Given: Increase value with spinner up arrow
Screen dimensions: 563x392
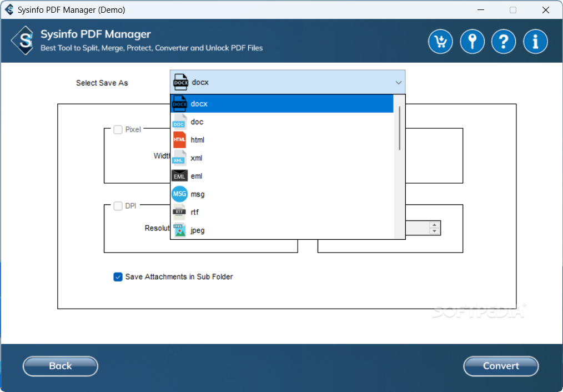Looking at the screenshot, I should [x=434, y=225].
